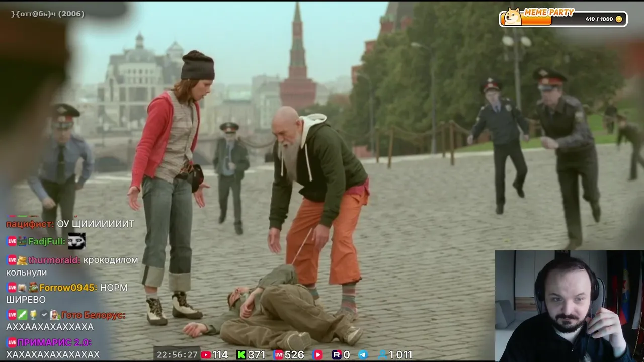Screen dimensions: 644x362
Task: Click the green sword badge on Гото Белорус row
Action: click(x=22, y=315)
